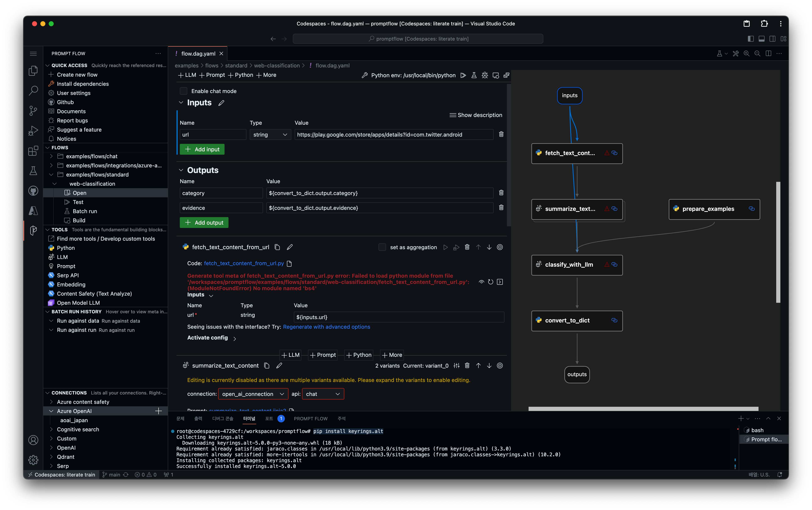Image resolution: width=812 pixels, height=510 pixels.
Task: Open the Extensions view
Action: (x=33, y=151)
